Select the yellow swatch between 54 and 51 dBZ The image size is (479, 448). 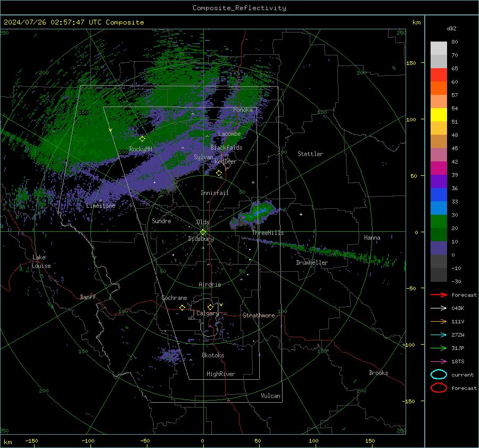point(439,115)
